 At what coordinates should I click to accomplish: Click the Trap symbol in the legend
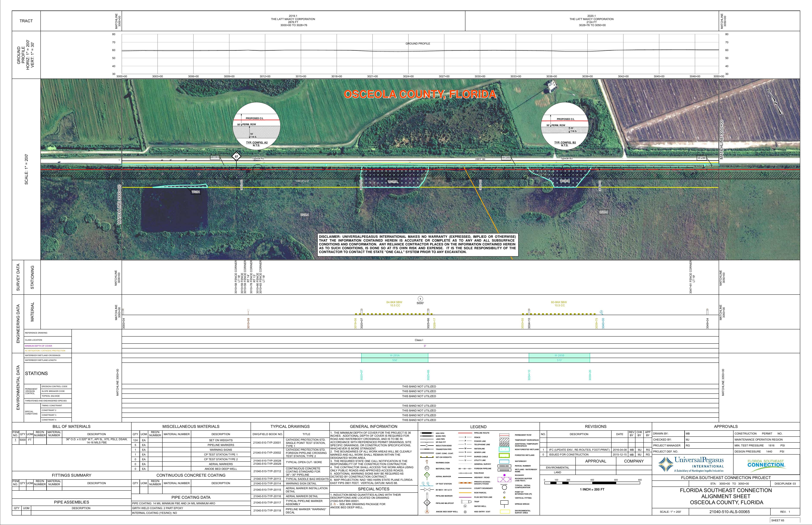pos(466,501)
